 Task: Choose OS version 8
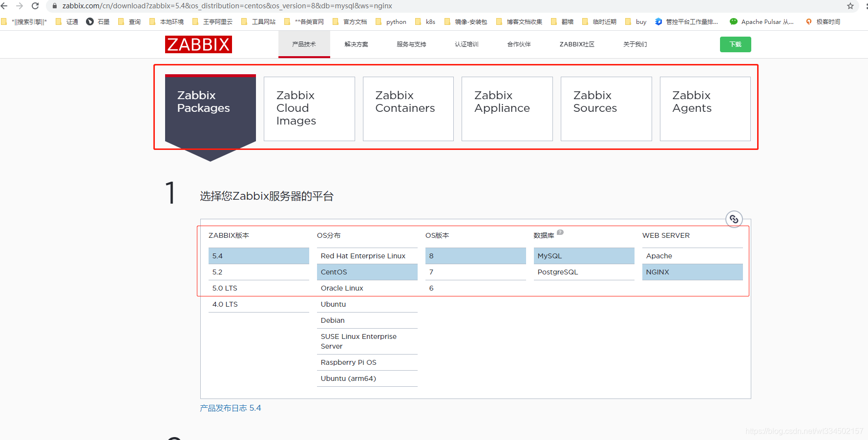(x=476, y=256)
